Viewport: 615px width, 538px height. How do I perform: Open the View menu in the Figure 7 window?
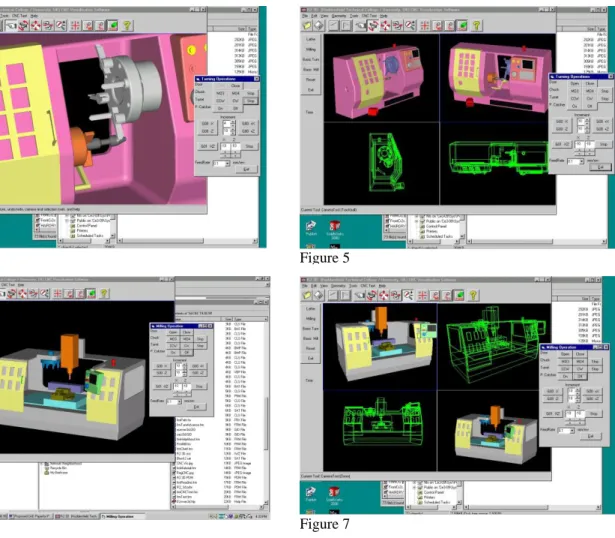[324, 285]
